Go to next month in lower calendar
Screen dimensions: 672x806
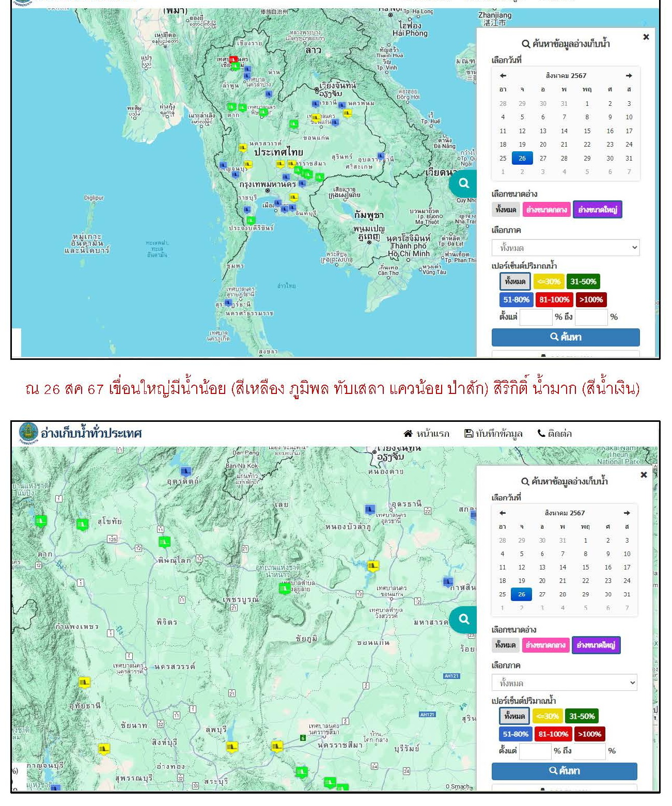pos(627,513)
